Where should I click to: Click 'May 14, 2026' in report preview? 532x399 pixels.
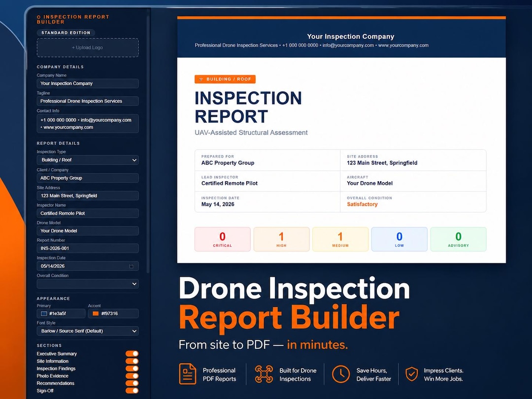218,204
